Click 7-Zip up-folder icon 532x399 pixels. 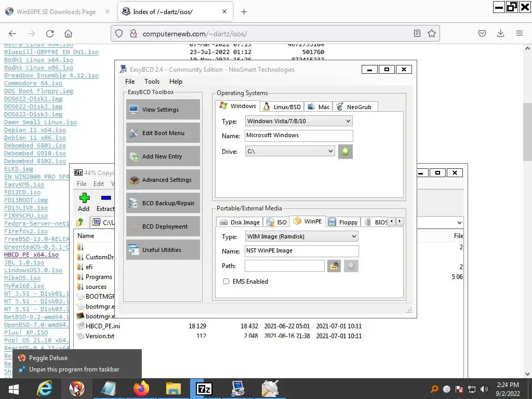click(80, 222)
